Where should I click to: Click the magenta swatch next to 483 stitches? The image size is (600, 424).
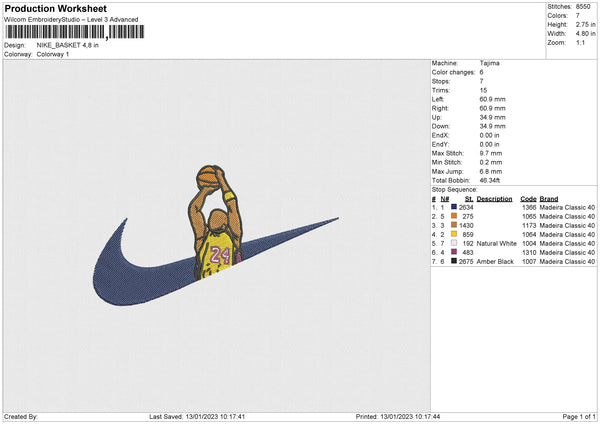454,252
